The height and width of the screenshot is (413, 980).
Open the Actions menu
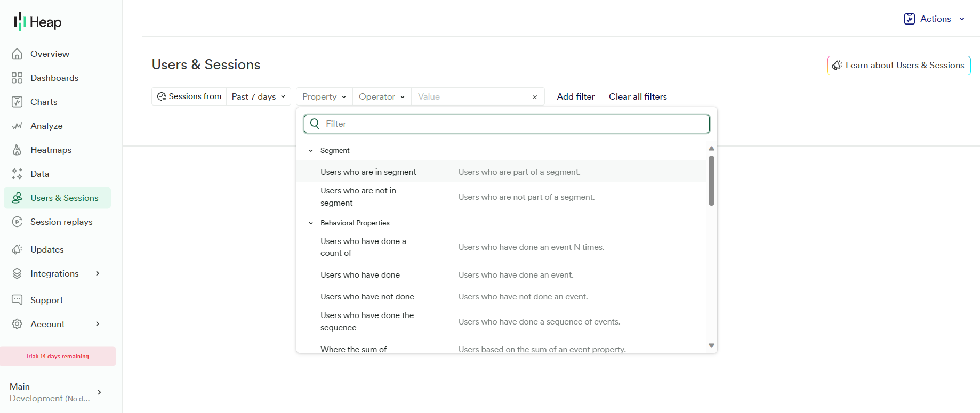tap(935, 19)
